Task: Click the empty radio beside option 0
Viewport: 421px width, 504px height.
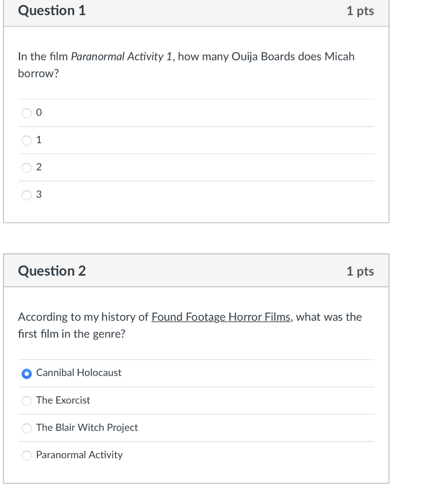Action: [27, 113]
